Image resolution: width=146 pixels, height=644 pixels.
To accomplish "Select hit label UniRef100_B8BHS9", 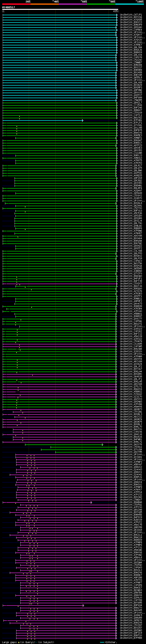I will [x=131, y=53].
